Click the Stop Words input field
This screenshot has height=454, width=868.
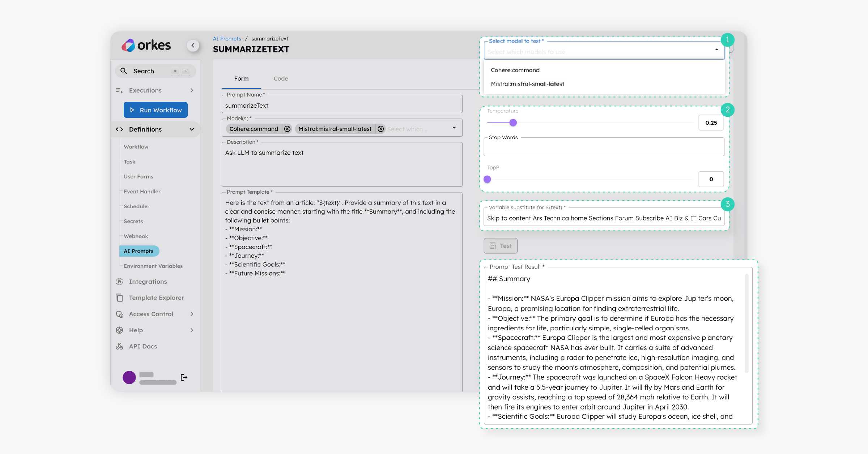tap(604, 147)
